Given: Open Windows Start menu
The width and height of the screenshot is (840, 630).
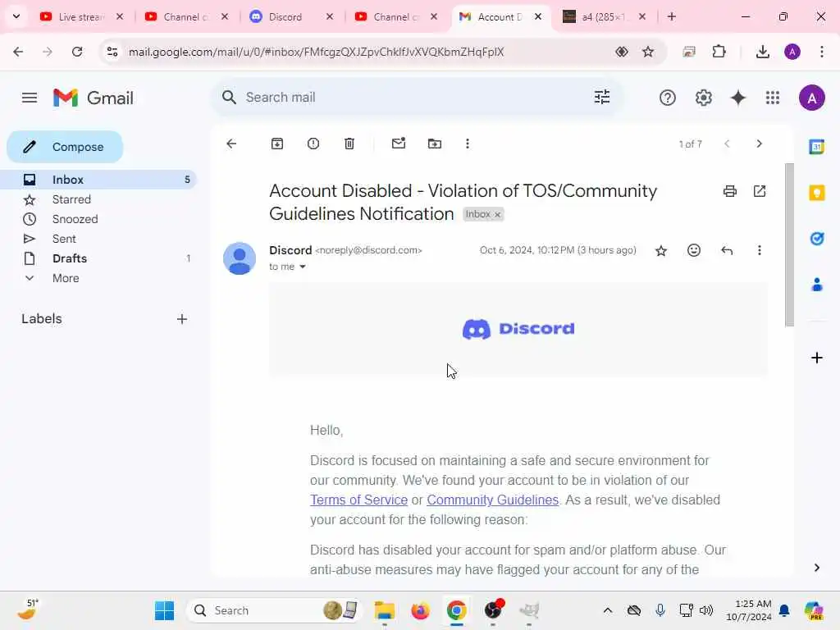Looking at the screenshot, I should point(164,610).
